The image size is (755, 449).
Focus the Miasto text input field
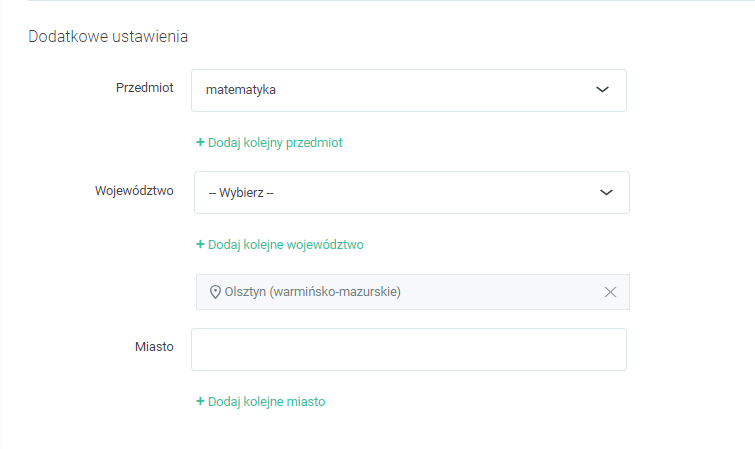tap(408, 350)
